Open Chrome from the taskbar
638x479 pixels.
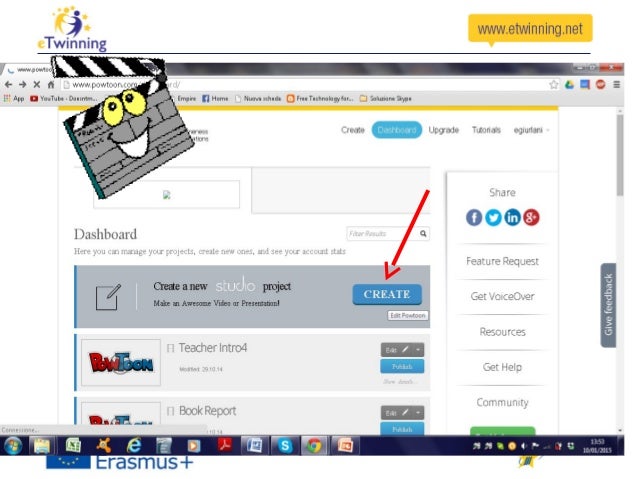click(314, 446)
